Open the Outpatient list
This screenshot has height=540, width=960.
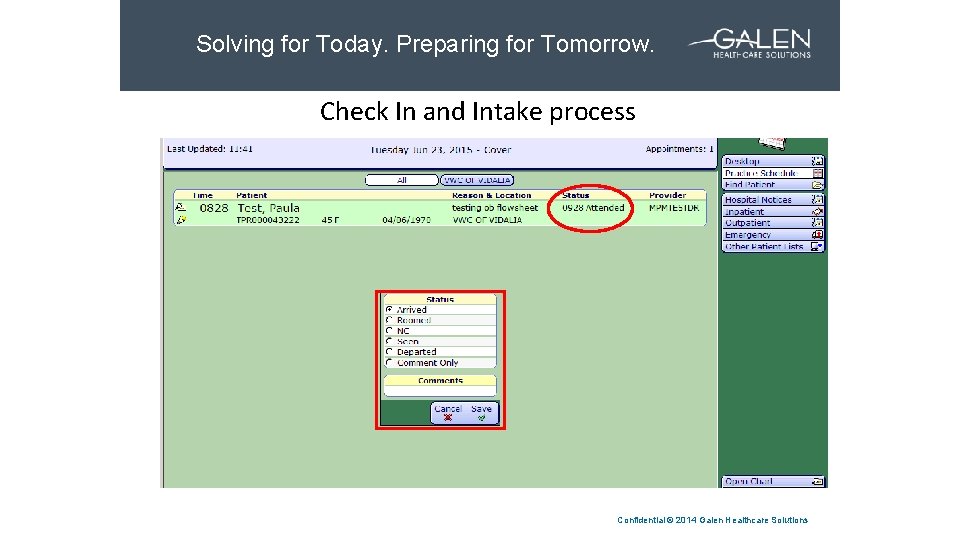[773, 223]
